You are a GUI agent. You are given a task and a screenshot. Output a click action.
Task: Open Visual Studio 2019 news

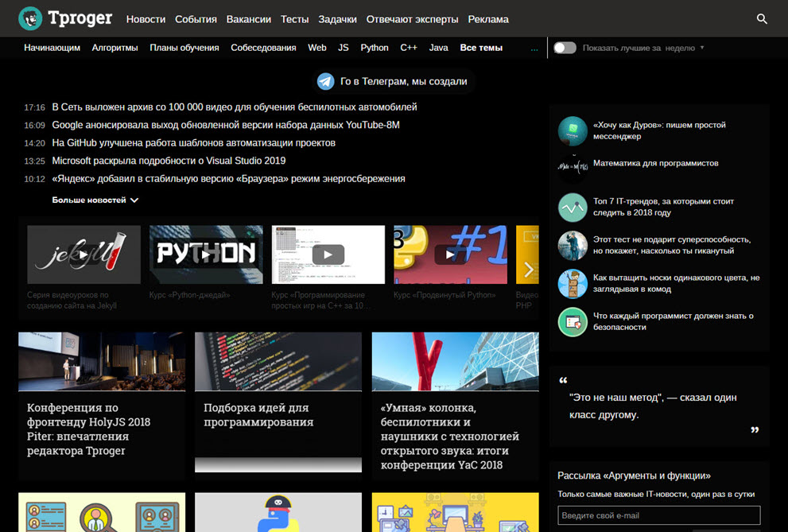click(169, 161)
